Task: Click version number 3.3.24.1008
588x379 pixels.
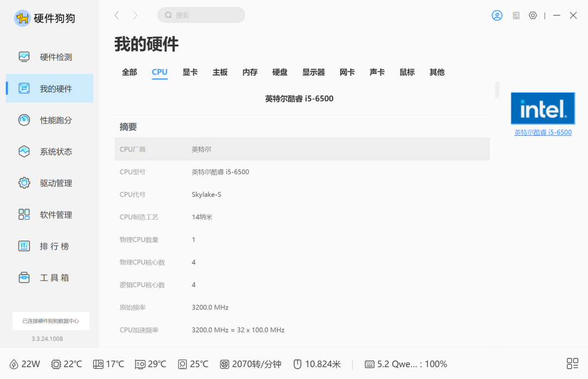Action: [x=47, y=339]
